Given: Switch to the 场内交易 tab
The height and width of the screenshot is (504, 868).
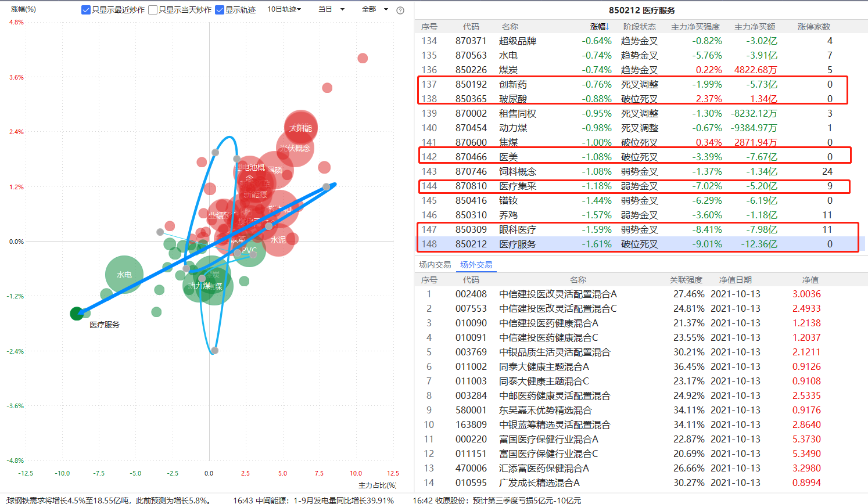Looking at the screenshot, I should 435,265.
